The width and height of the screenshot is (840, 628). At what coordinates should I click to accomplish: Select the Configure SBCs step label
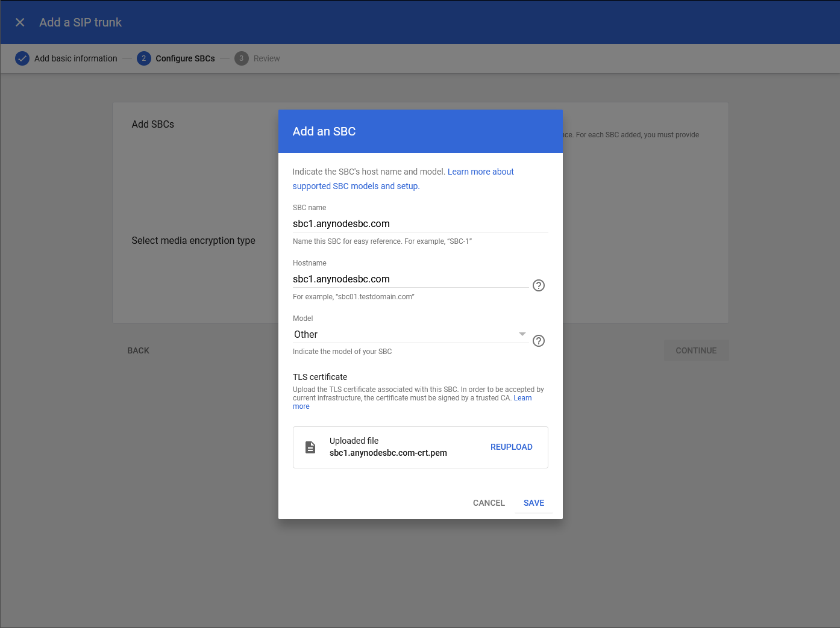tap(185, 58)
